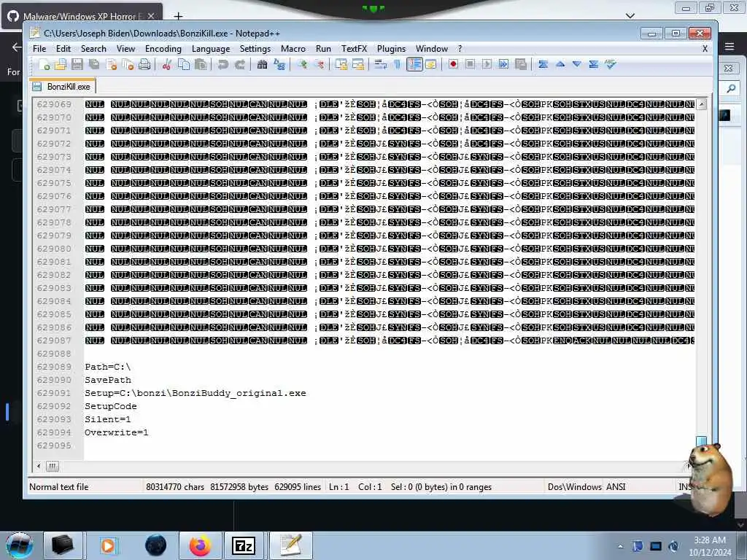Open the Macro menu
Image resolution: width=747 pixels, height=560 pixels.
coord(293,49)
